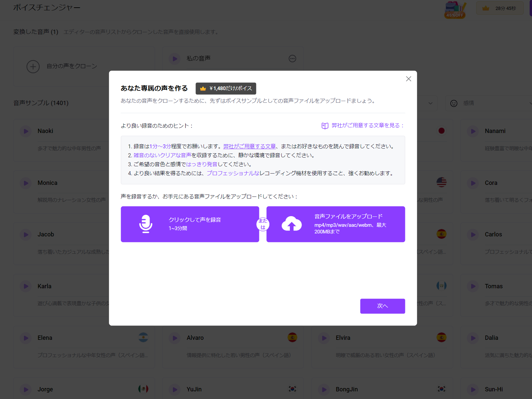The width and height of the screenshot is (532, 399).
Task: Click the plus icon to clone your voice
Action: pyautogui.click(x=33, y=66)
